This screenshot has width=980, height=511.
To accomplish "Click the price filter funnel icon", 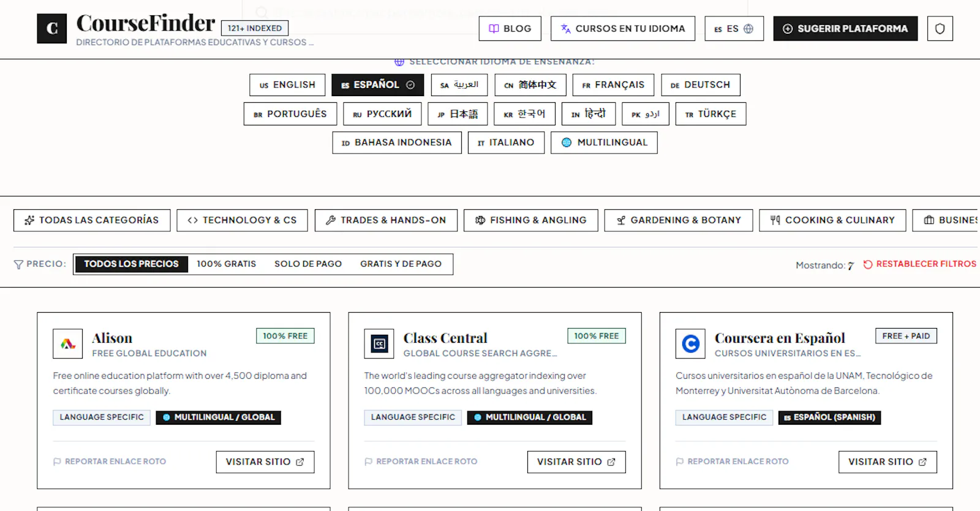I will [18, 264].
